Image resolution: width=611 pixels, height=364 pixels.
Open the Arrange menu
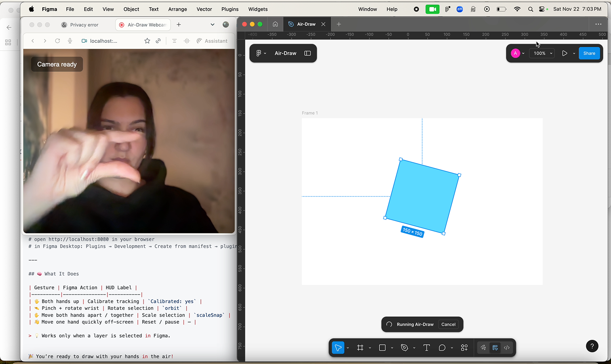177,9
